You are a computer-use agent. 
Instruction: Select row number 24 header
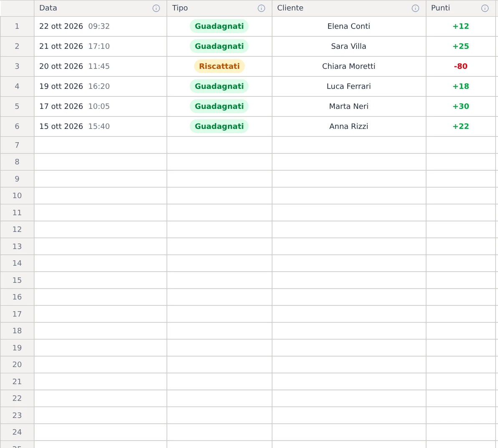tap(17, 432)
